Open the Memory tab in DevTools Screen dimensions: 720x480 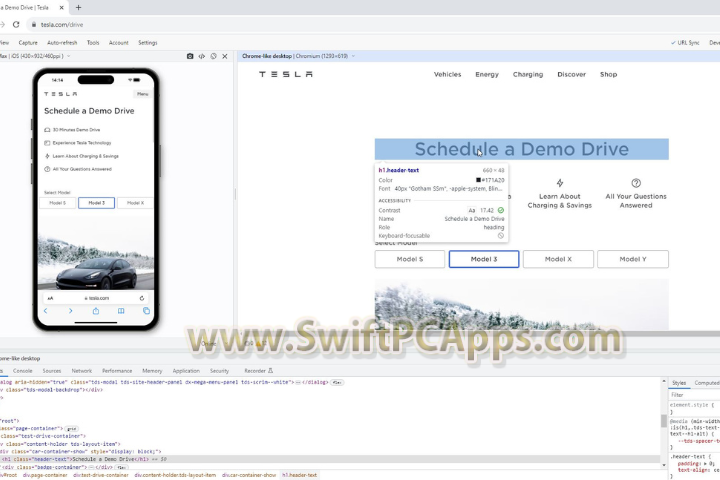pos(152,371)
